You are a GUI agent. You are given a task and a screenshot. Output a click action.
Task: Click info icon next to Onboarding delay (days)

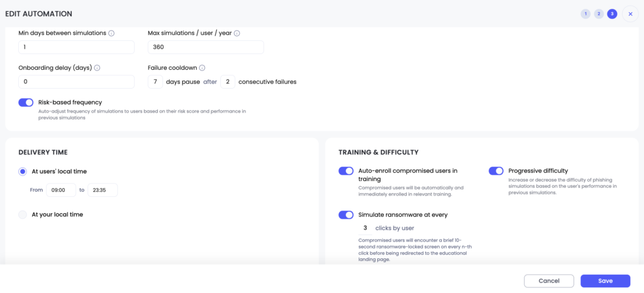pyautogui.click(x=97, y=68)
